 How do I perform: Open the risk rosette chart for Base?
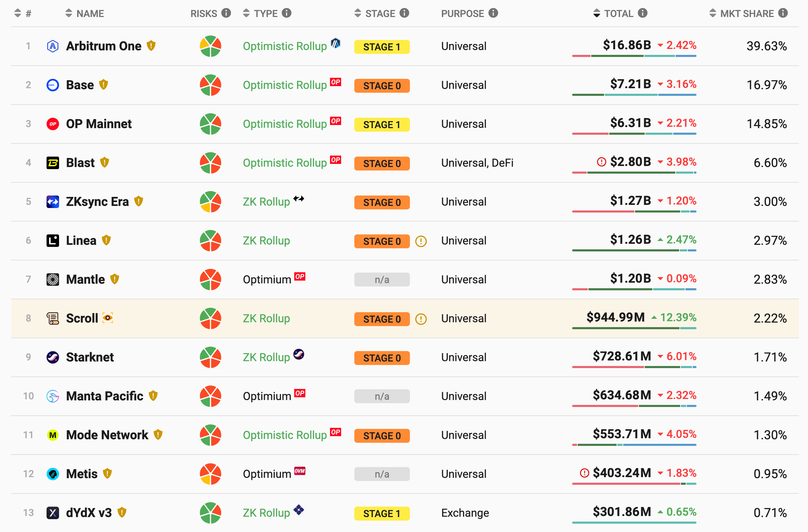[x=210, y=85]
